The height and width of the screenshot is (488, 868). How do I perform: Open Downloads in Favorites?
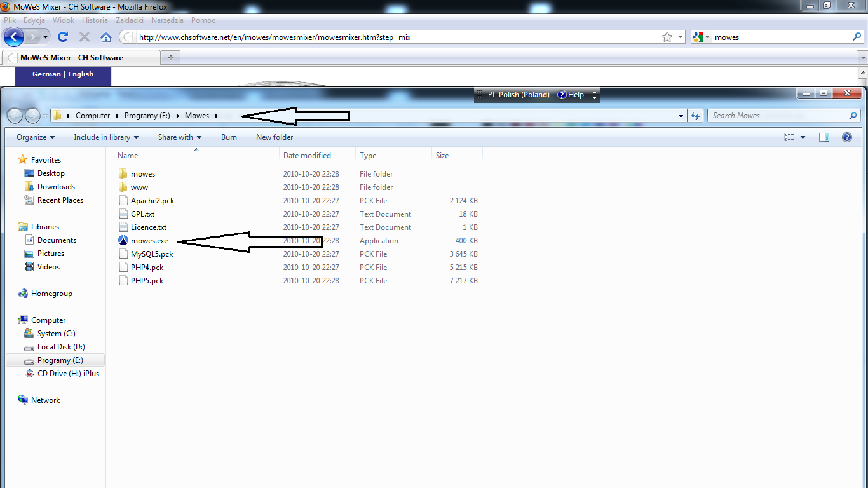[x=56, y=187]
